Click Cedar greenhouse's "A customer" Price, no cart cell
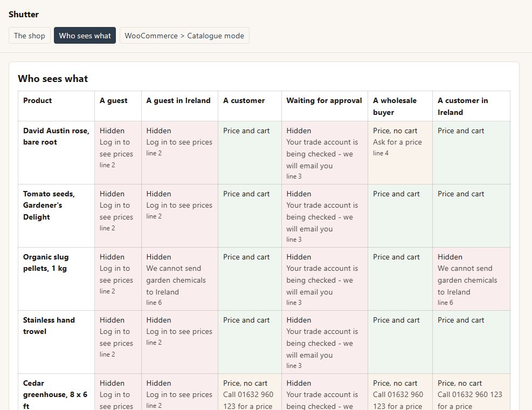532x410 pixels. (x=250, y=392)
